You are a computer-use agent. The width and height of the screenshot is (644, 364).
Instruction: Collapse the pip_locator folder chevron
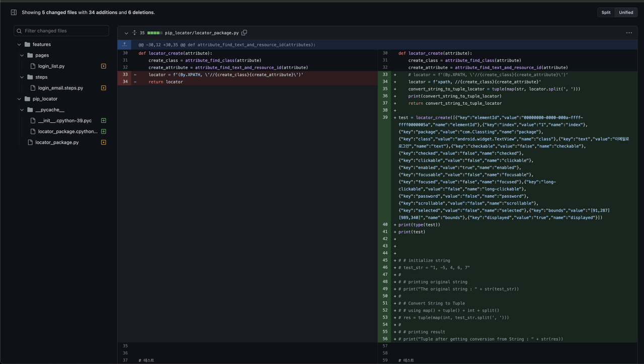(x=19, y=99)
